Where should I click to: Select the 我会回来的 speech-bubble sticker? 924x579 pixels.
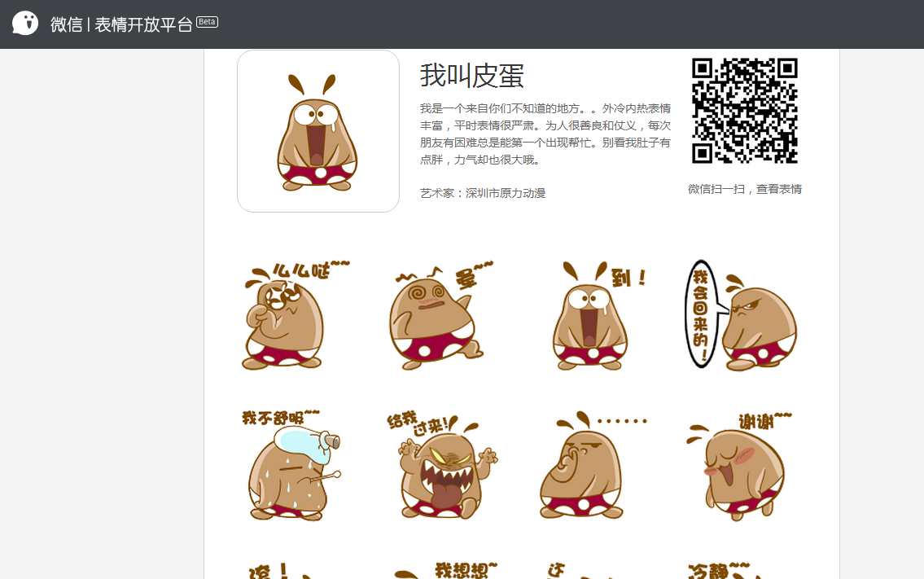[742, 315]
